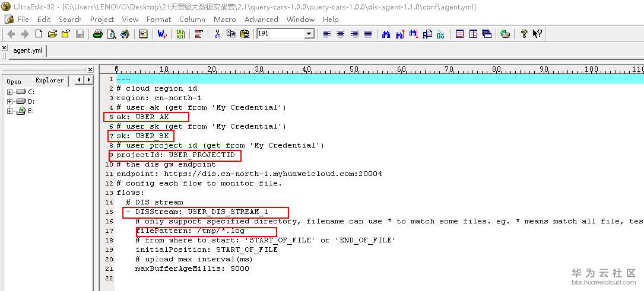Click the Forward navigation arrow in toolbar
This screenshot has width=644, height=291.
pyautogui.click(x=25, y=34)
